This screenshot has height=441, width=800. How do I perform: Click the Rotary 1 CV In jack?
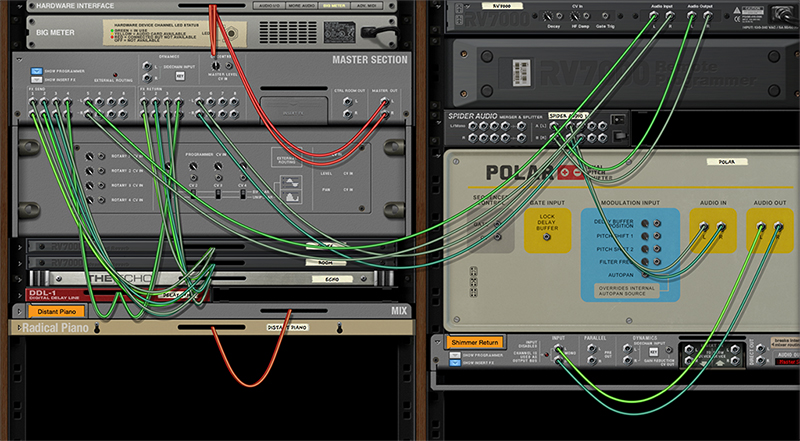(102, 156)
